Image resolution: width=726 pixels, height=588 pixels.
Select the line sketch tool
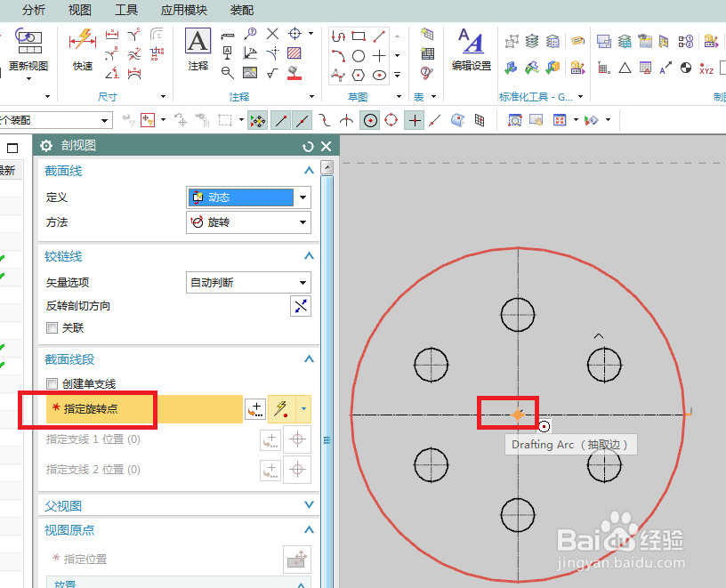tap(379, 36)
